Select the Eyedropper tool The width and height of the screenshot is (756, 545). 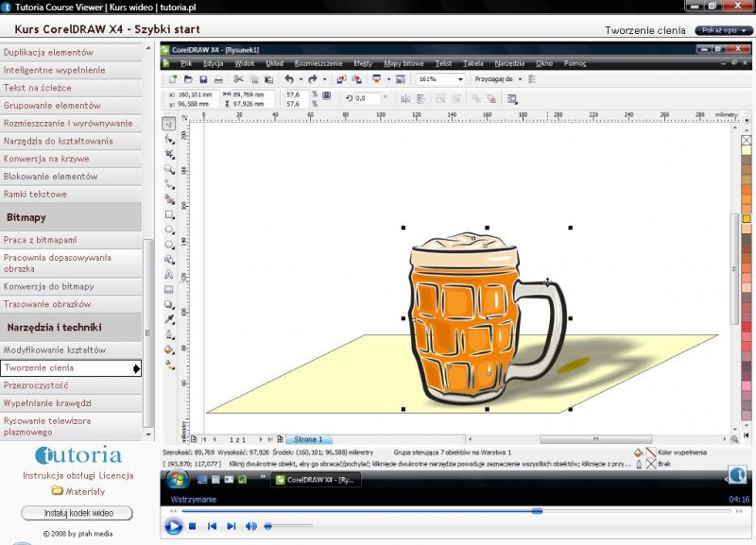click(x=169, y=319)
